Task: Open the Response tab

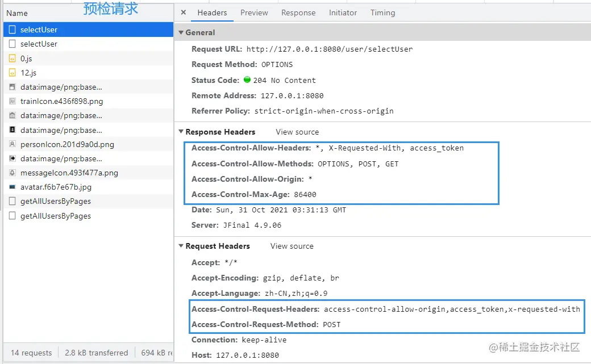Action: click(x=298, y=13)
